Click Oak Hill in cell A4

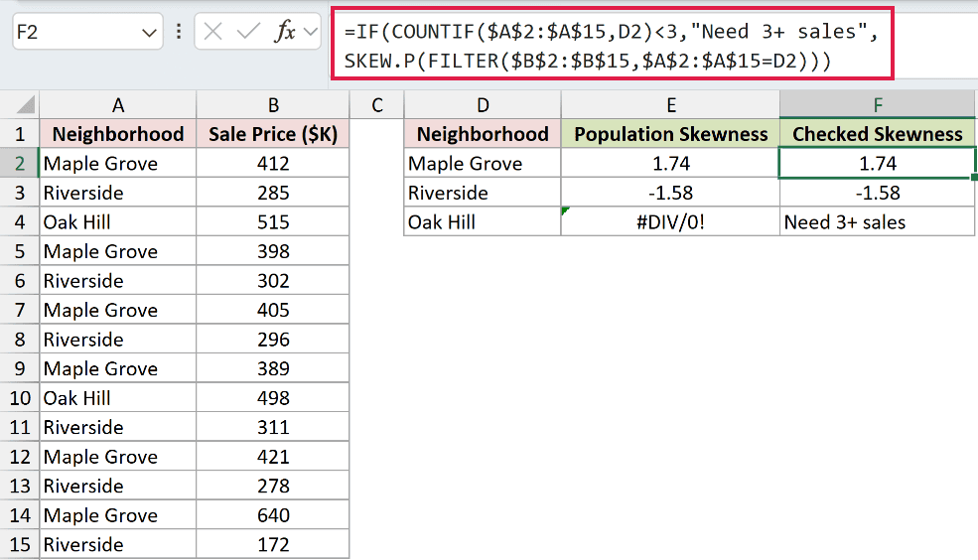(118, 222)
